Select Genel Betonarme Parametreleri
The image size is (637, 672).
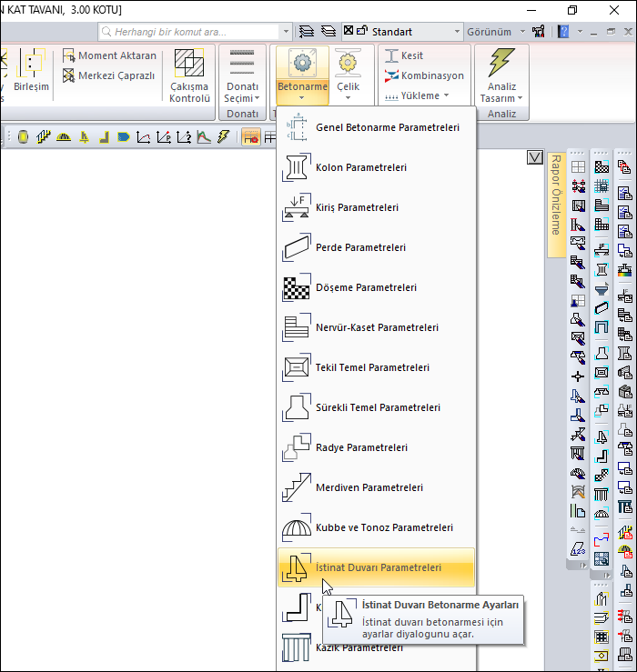tap(386, 128)
